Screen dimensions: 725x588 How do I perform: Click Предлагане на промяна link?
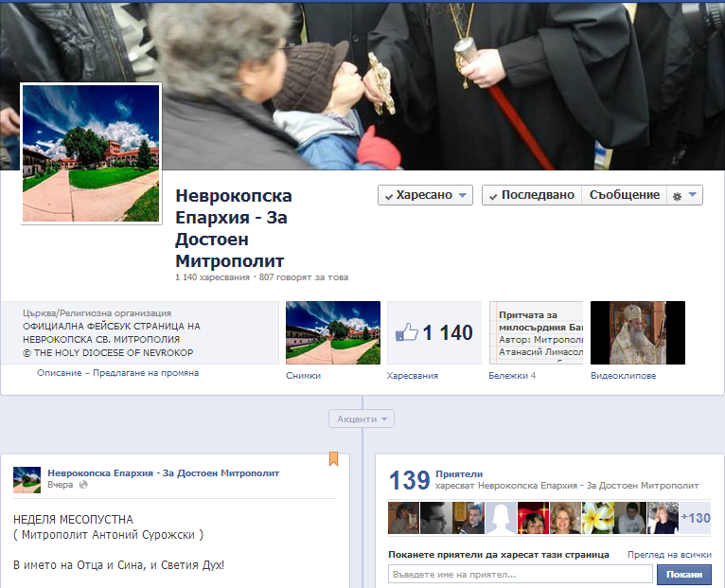tap(146, 373)
